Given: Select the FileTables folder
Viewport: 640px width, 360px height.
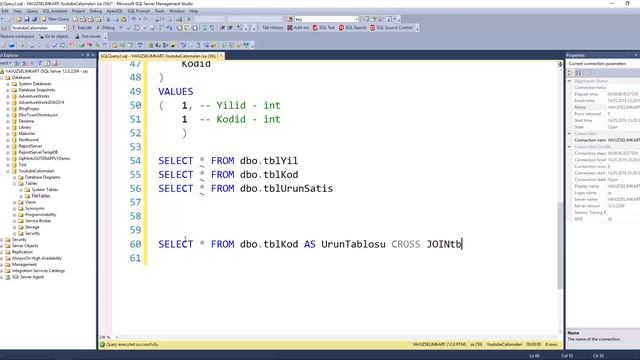Looking at the screenshot, I should pos(41,196).
